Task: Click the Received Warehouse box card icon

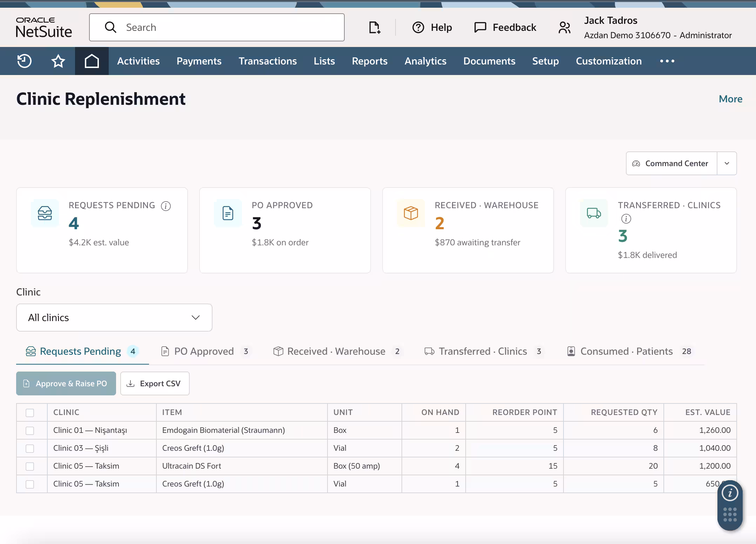Action: coord(411,213)
